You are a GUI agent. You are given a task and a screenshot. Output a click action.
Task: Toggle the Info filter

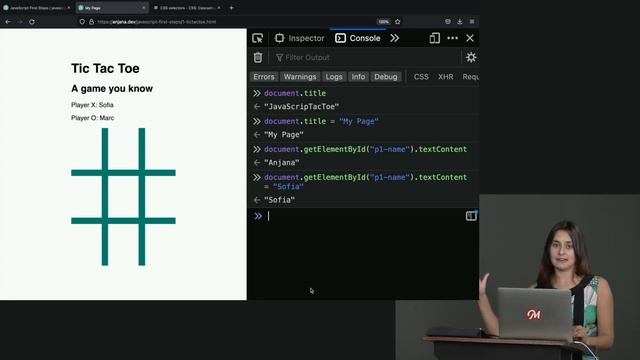tap(358, 77)
